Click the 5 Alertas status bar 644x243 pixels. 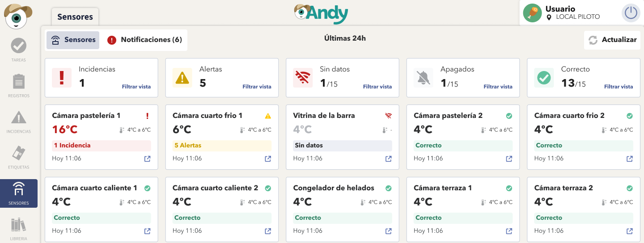pos(222,146)
